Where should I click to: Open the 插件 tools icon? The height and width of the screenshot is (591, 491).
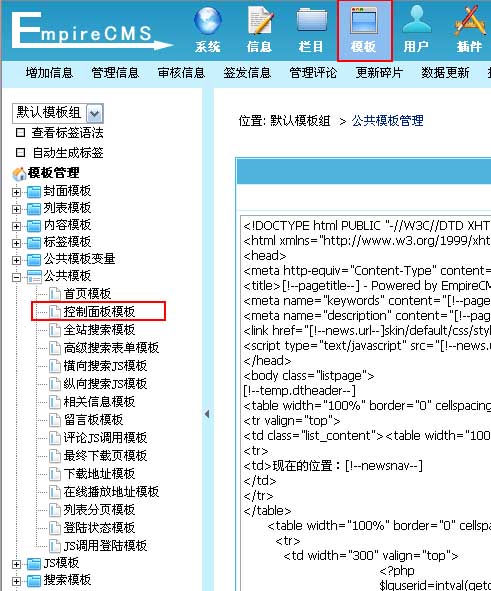(x=470, y=21)
